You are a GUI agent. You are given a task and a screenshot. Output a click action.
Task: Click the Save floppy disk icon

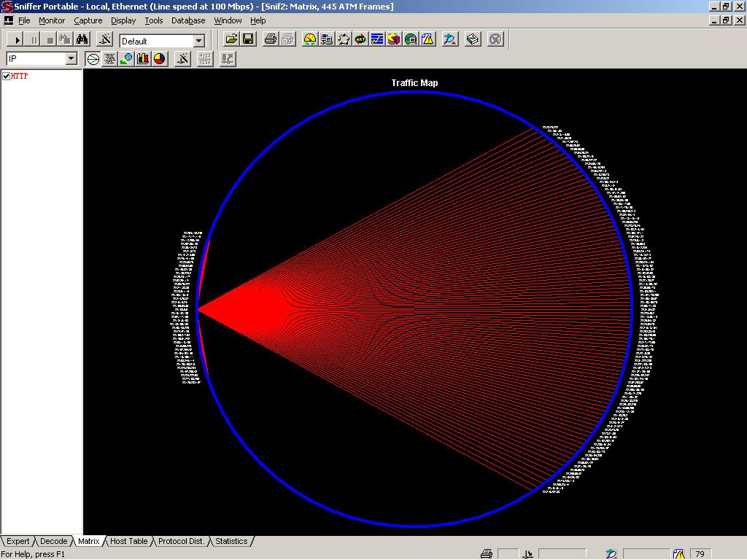click(x=247, y=39)
